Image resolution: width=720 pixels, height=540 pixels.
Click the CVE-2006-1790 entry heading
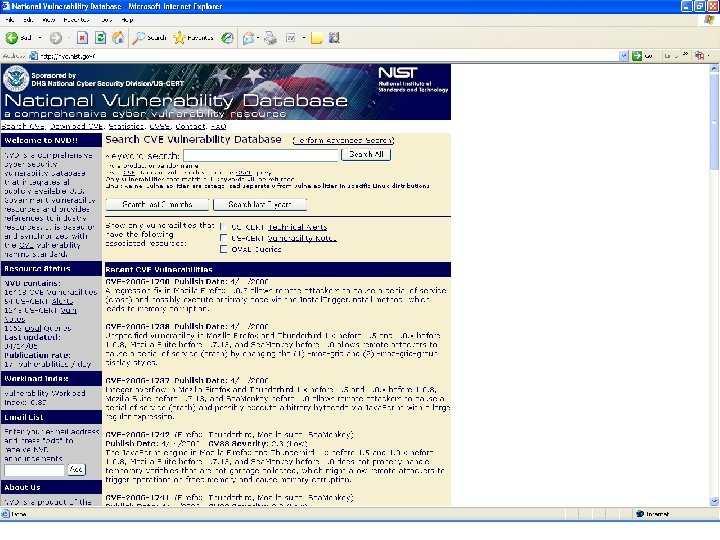(x=137, y=281)
